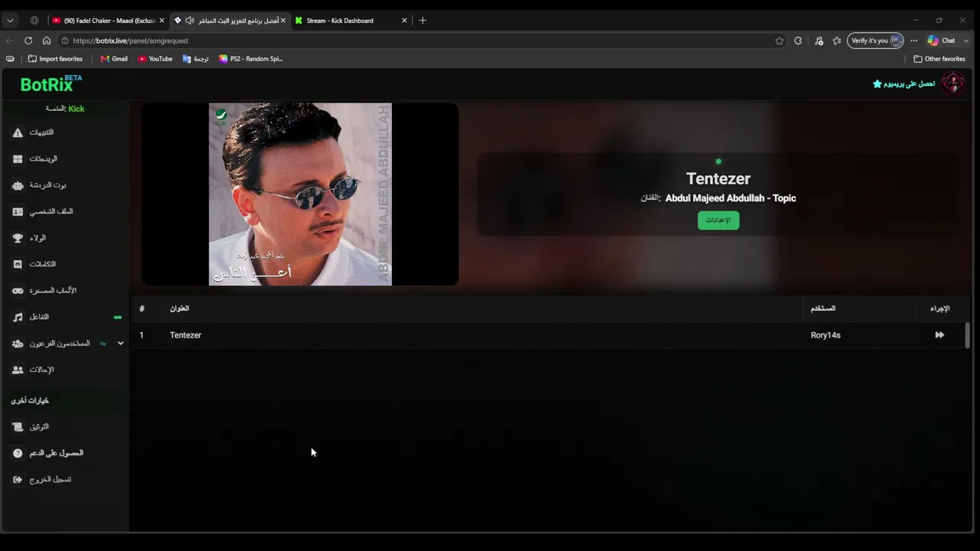Click the favorites bar toggle icon at left

10,59
